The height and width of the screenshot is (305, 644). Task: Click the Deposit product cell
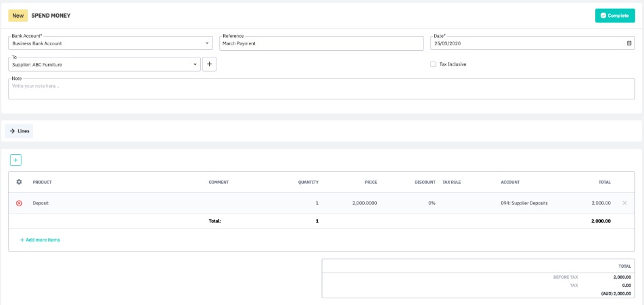41,203
